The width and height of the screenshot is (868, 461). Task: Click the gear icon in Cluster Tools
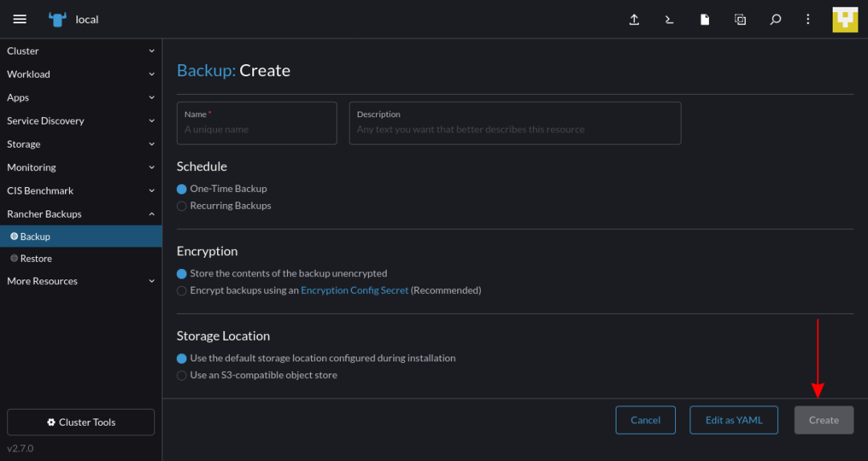(x=51, y=422)
